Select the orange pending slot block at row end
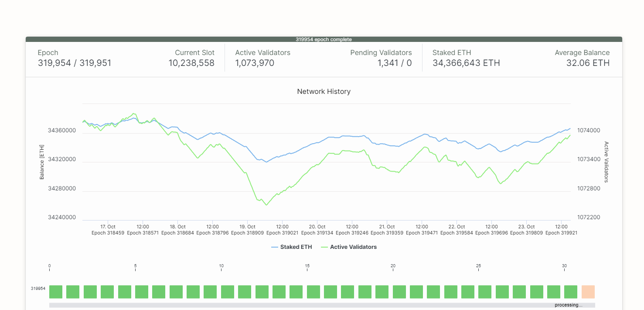644x310 pixels. click(588, 292)
